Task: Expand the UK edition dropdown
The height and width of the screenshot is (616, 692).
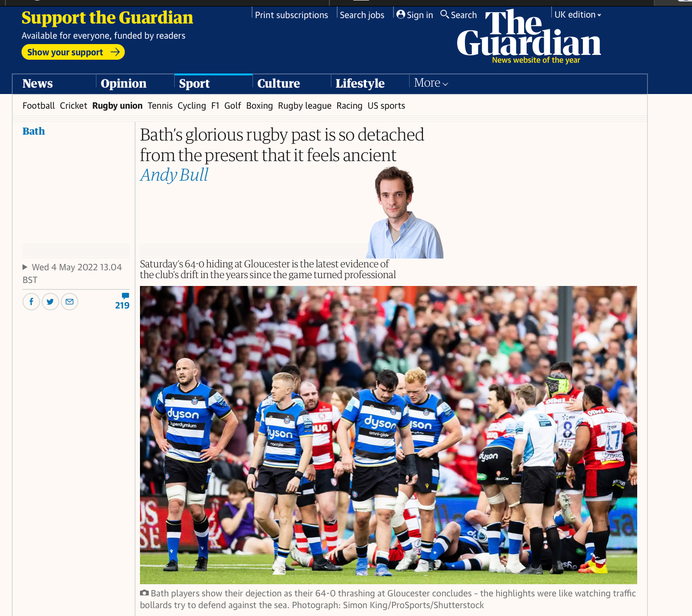Action: tap(577, 15)
